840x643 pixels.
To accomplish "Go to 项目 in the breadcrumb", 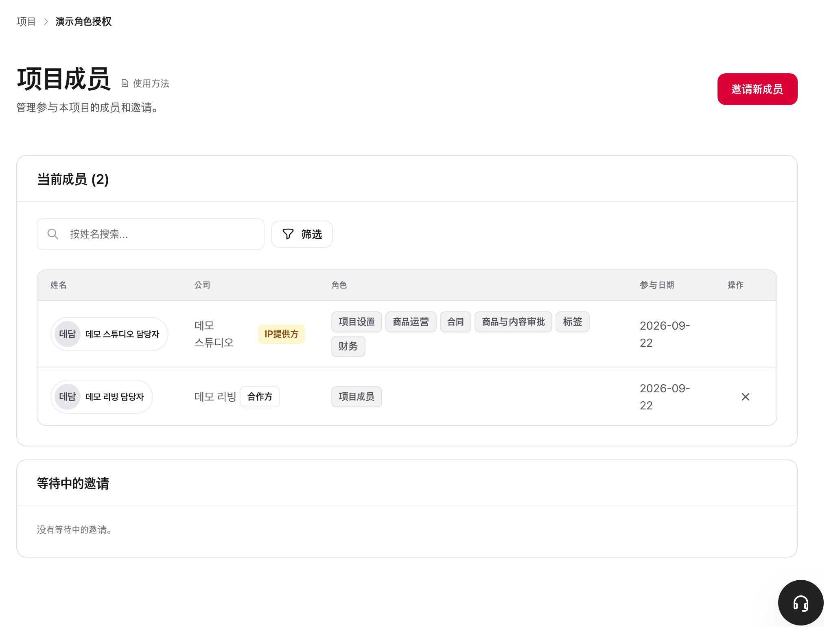I will pyautogui.click(x=26, y=22).
